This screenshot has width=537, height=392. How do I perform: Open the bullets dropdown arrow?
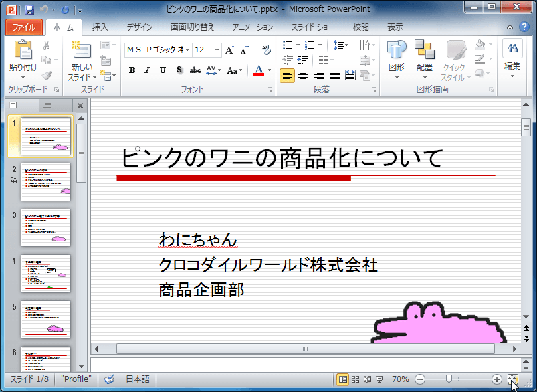coord(298,45)
